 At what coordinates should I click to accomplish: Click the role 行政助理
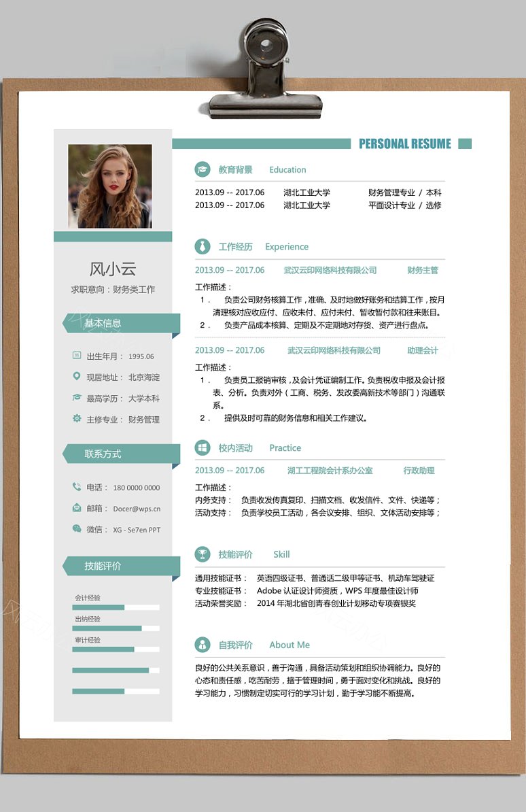[x=419, y=471]
